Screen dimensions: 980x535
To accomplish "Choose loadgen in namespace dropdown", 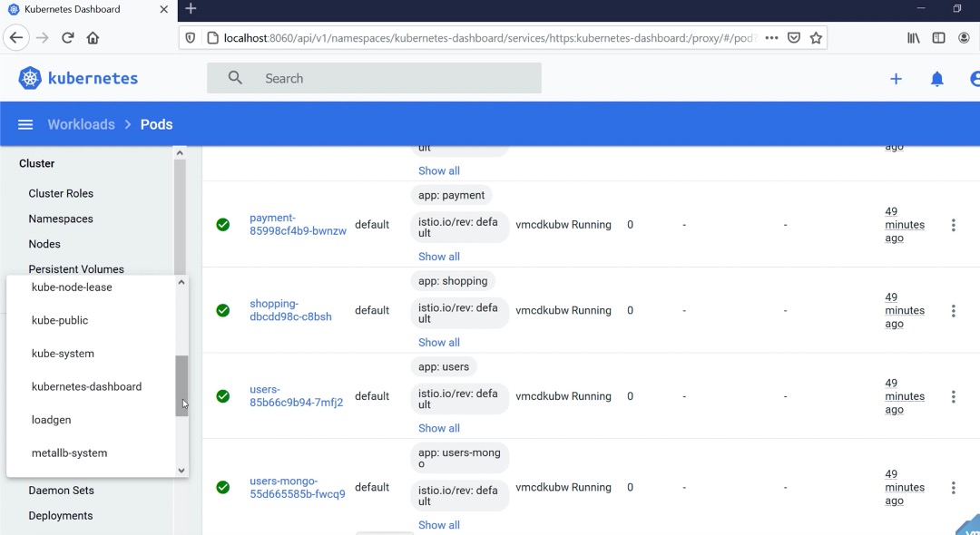I will [51, 420].
